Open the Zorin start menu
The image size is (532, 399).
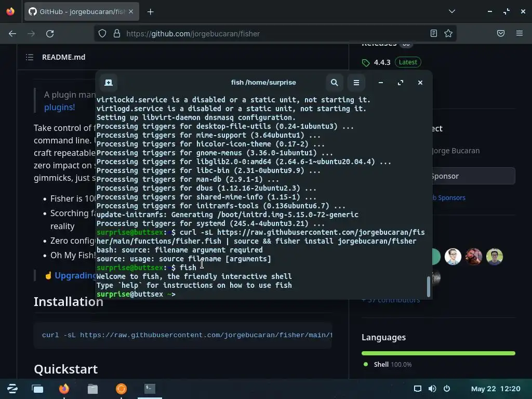click(12, 389)
